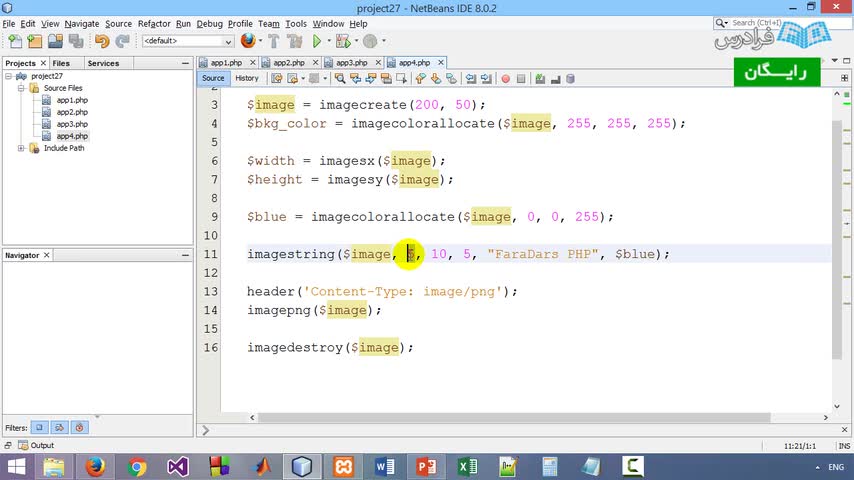The image size is (854, 480).
Task: Open the File menu
Action: [9, 23]
